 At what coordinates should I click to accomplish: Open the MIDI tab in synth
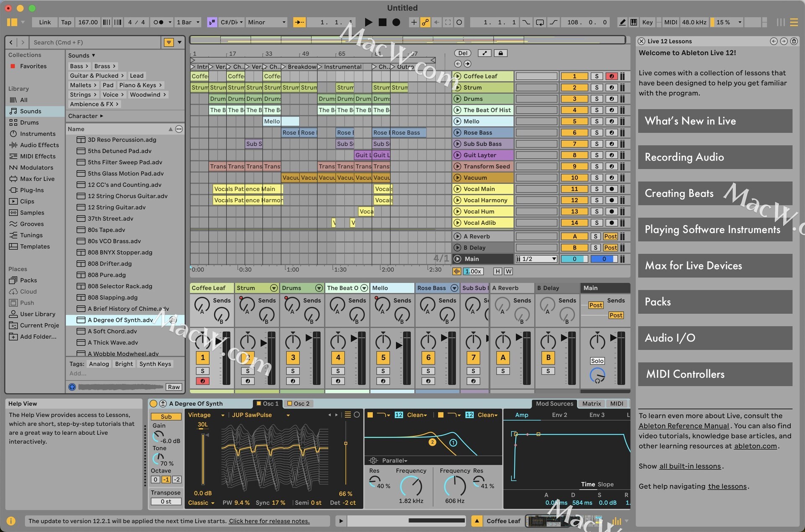[x=616, y=403]
